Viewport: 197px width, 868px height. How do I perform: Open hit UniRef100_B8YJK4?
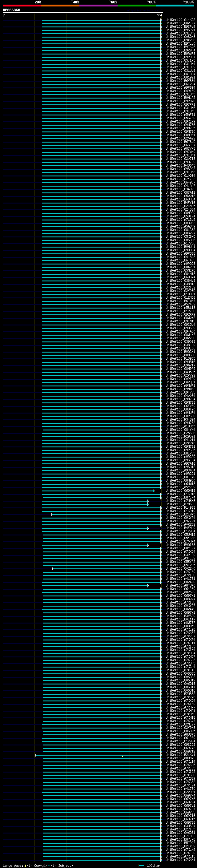pos(180,497)
